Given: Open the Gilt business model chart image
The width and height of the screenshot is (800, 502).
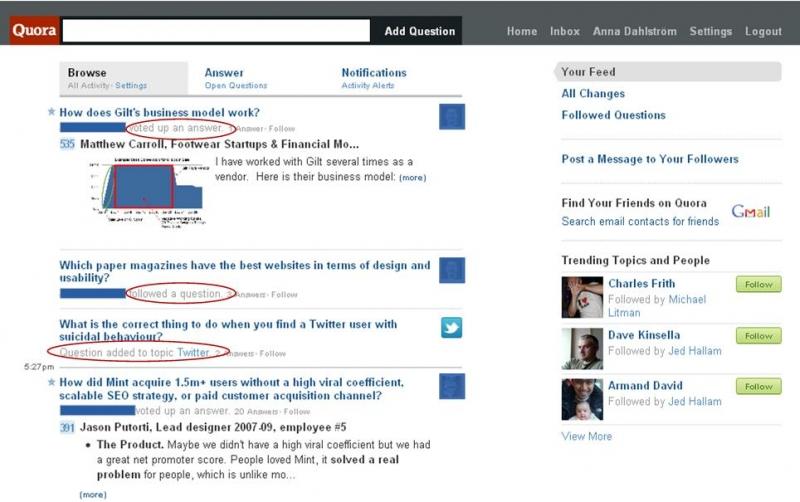Looking at the screenshot, I should coord(149,193).
